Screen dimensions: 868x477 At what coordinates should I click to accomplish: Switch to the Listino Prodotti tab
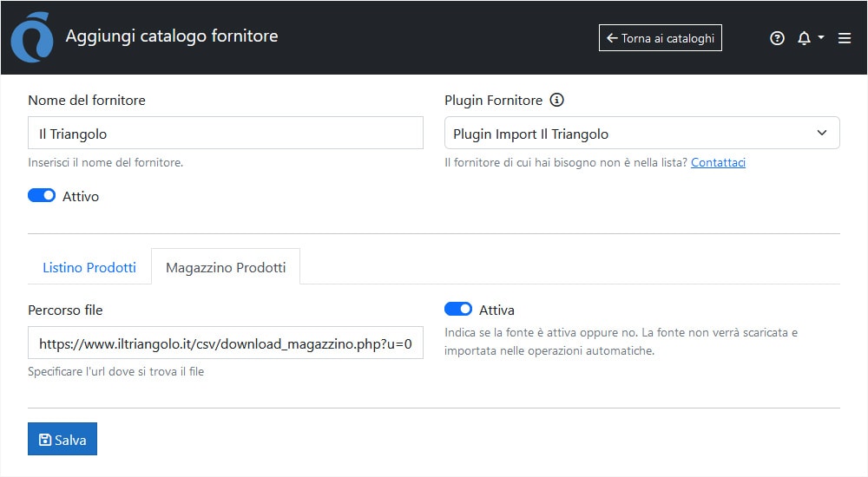(x=89, y=268)
